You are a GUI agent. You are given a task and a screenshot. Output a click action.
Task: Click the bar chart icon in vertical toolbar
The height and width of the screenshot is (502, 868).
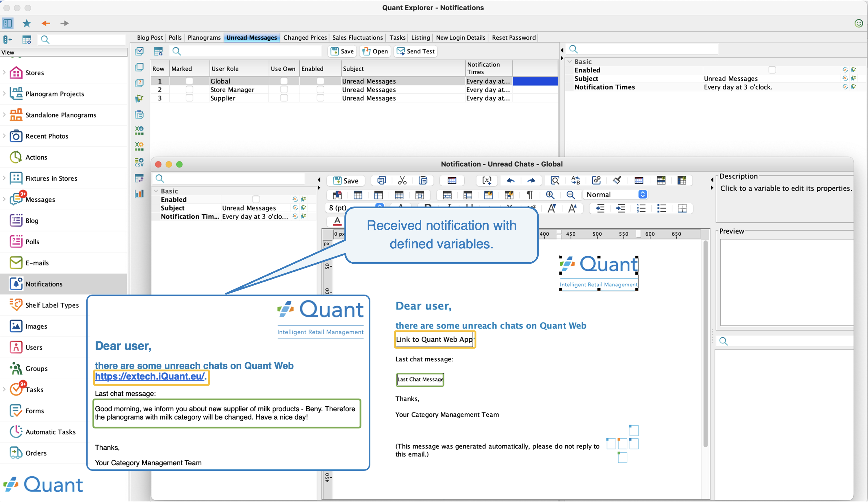click(x=139, y=194)
